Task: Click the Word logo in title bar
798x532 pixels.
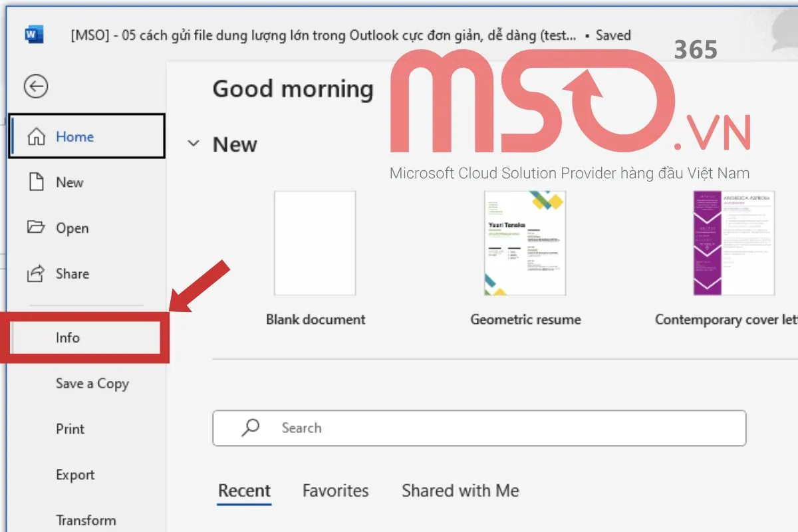Action: 34,35
